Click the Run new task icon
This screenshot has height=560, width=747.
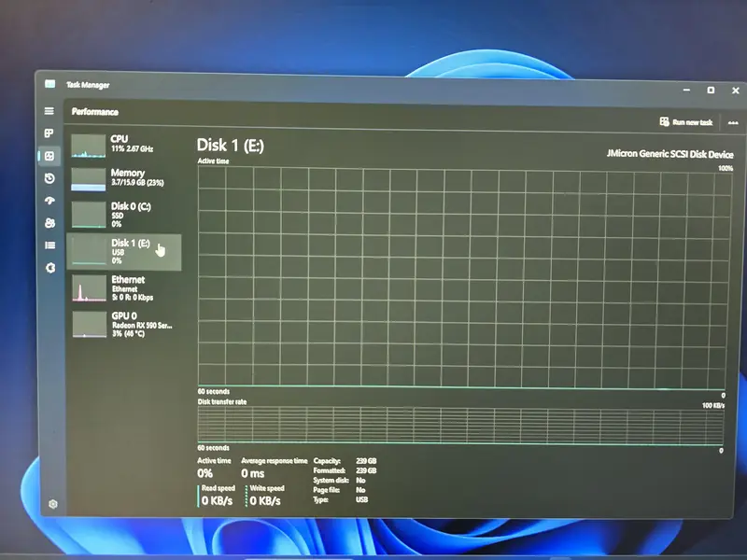[x=664, y=121]
